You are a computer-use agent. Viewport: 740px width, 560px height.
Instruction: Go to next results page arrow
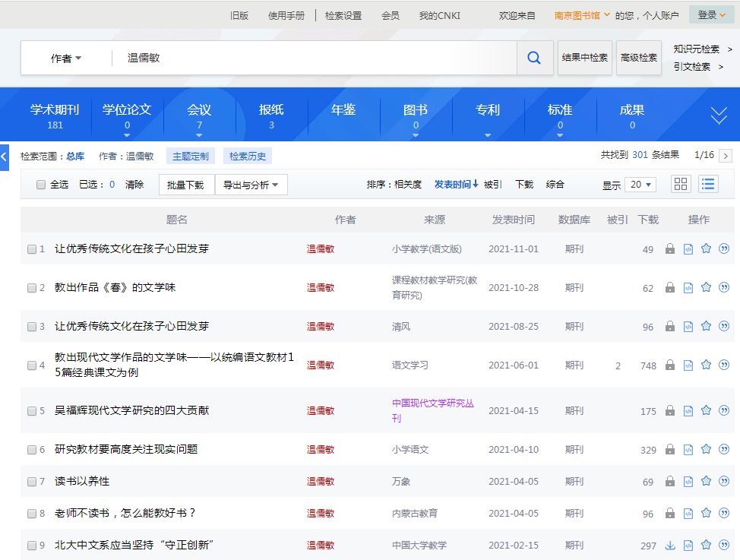726,155
